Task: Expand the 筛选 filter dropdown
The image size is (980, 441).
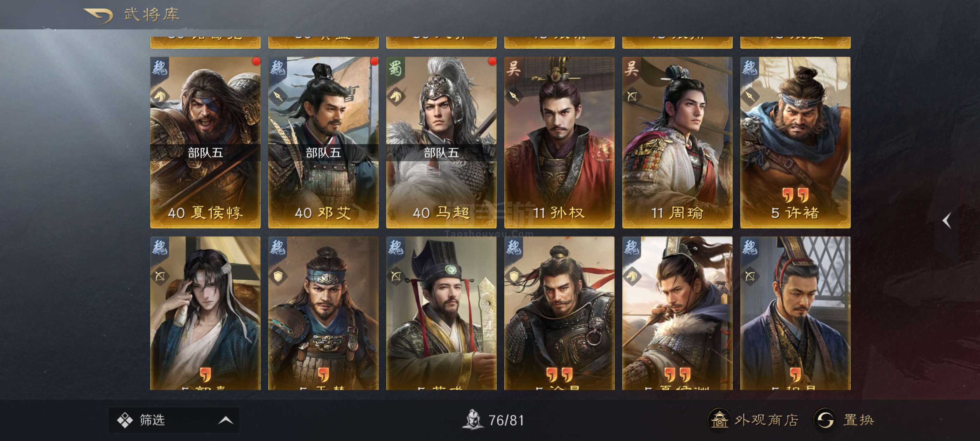Action: 174,420
